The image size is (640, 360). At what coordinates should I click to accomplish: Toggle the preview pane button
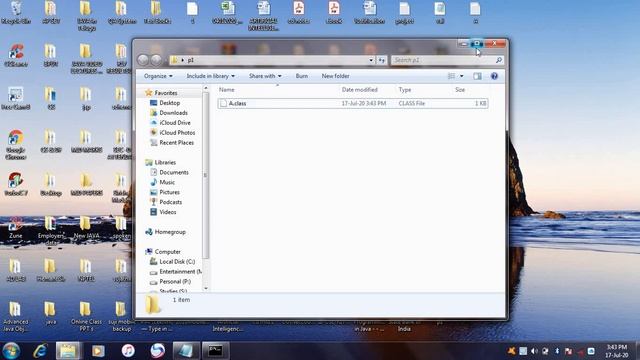click(x=477, y=76)
